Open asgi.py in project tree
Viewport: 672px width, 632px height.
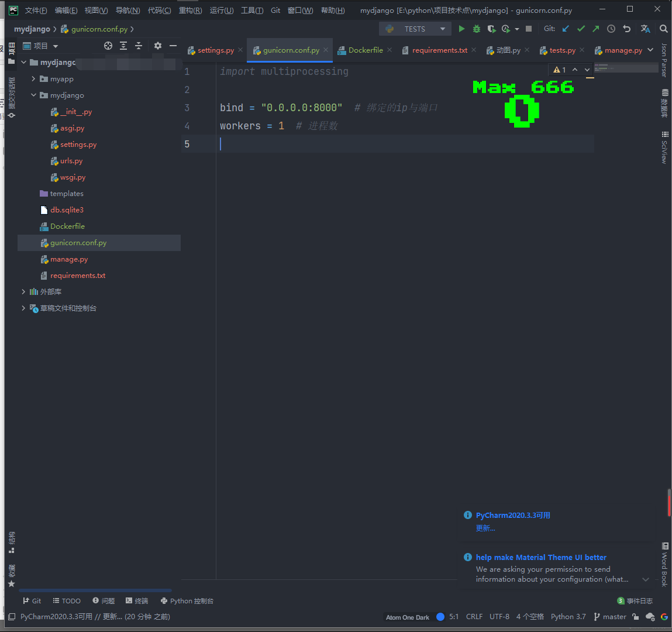[72, 128]
